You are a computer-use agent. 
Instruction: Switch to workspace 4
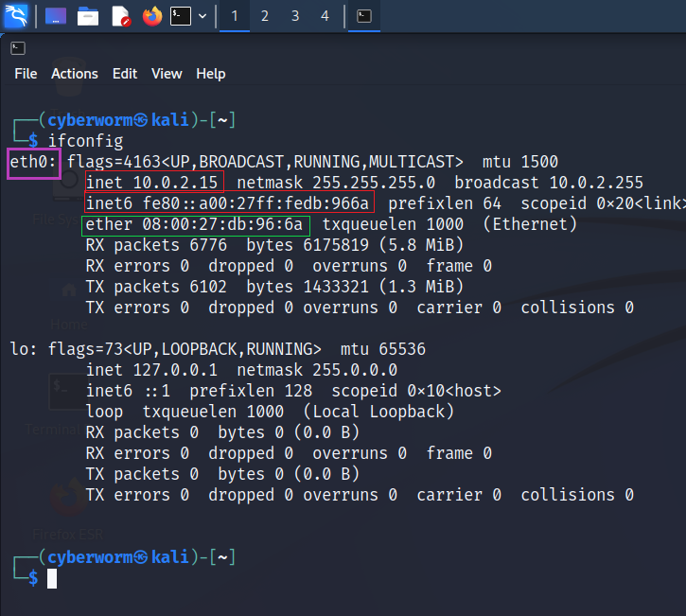coord(325,16)
